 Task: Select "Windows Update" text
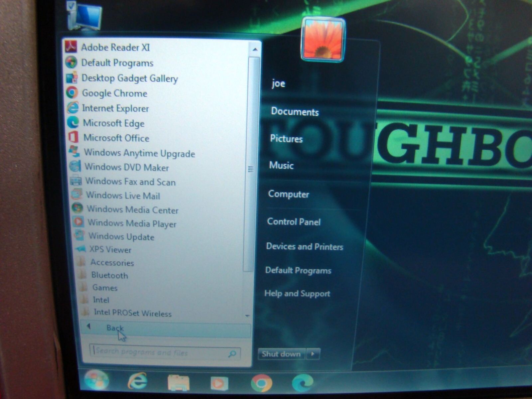[x=121, y=236]
